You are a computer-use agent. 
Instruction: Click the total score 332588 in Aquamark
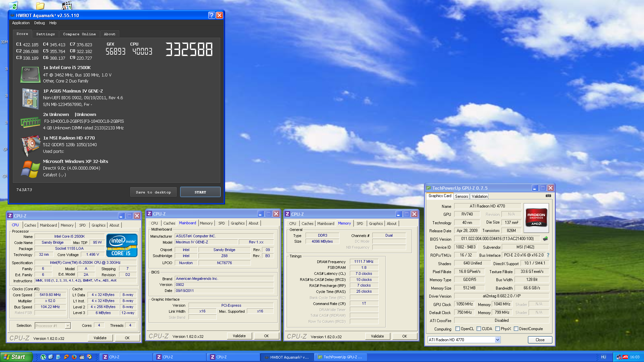pos(189,49)
